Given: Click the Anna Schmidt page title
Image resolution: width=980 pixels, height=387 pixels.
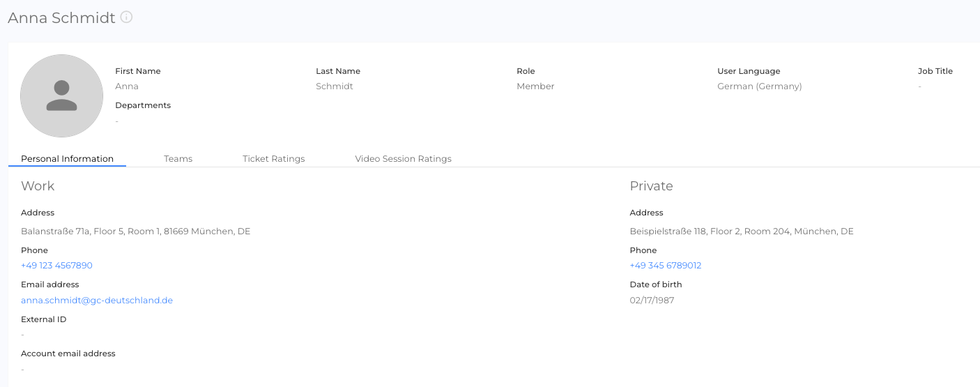Looking at the screenshot, I should pyautogui.click(x=61, y=18).
